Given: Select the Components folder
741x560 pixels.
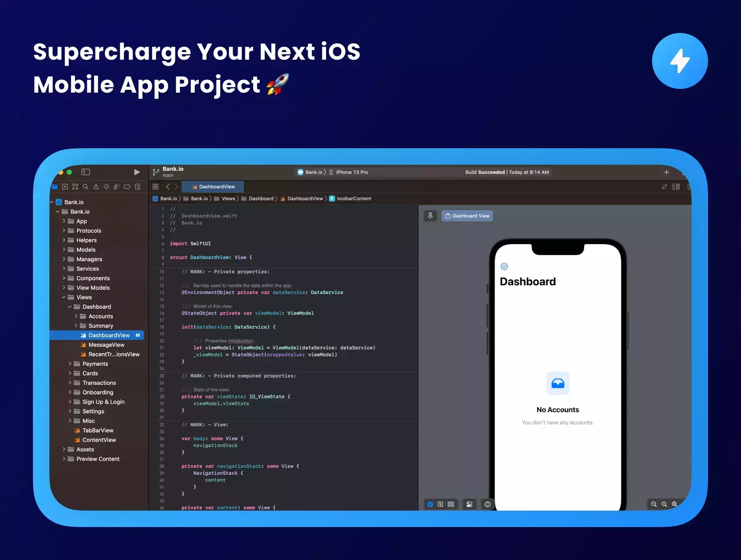Looking at the screenshot, I should 89,278.
